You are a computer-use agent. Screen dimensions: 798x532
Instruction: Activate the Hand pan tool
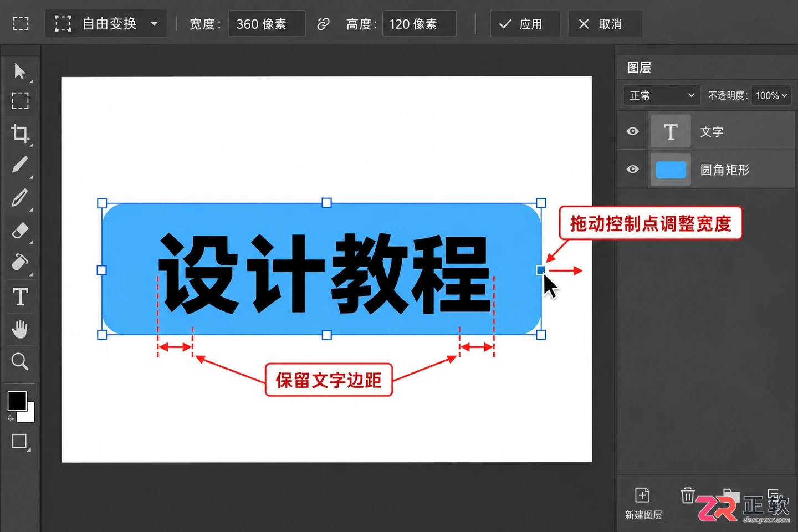[20, 329]
